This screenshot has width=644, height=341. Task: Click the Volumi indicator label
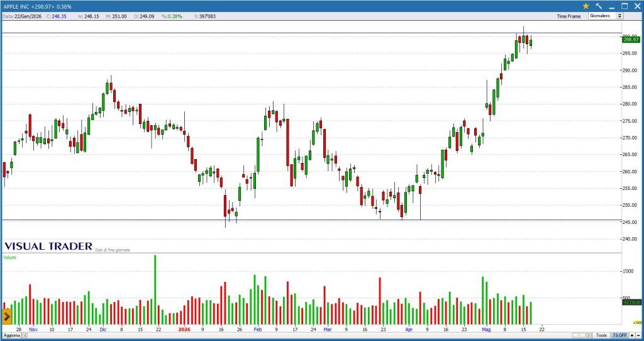pyautogui.click(x=9, y=257)
